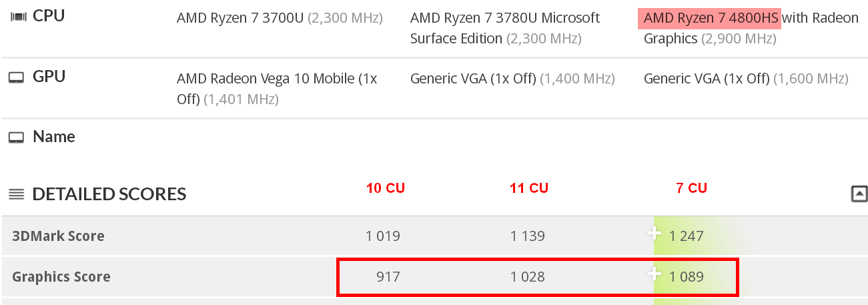Click the Name row monitor icon

[16, 138]
